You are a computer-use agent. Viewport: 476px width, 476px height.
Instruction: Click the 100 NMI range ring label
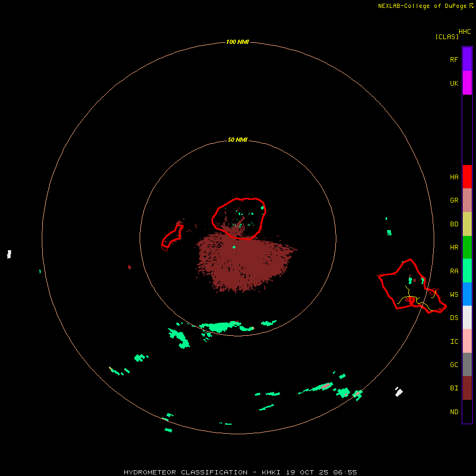coord(237,42)
